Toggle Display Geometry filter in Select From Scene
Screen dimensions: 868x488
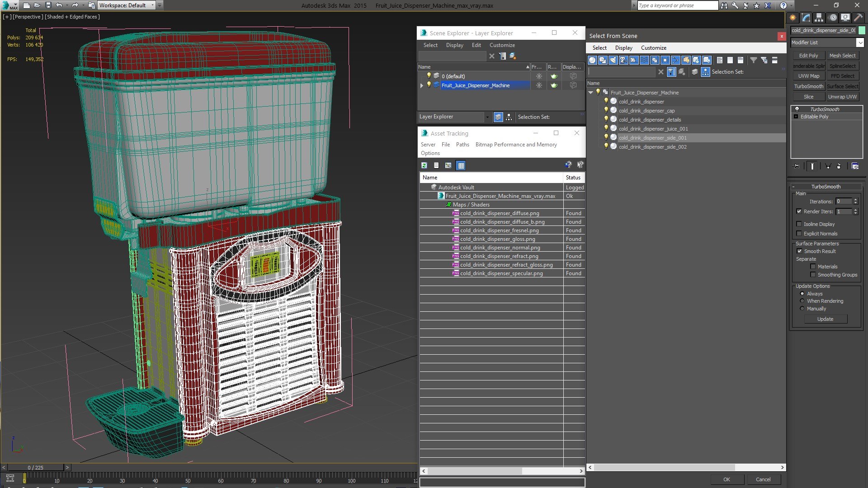592,60
